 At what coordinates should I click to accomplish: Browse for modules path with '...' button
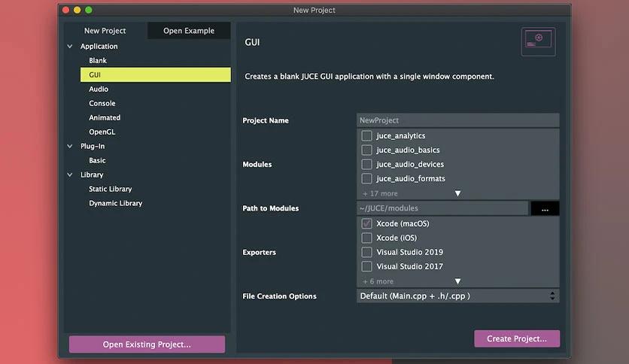click(545, 208)
